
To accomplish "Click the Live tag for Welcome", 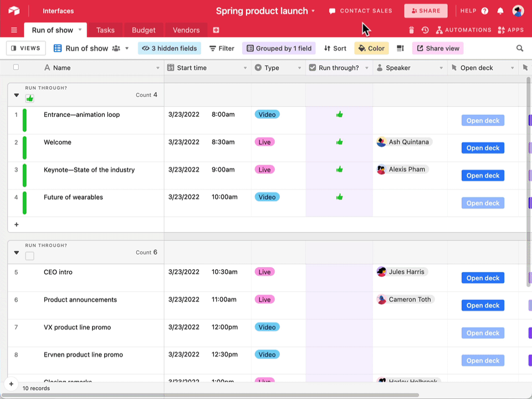I will click(x=265, y=142).
